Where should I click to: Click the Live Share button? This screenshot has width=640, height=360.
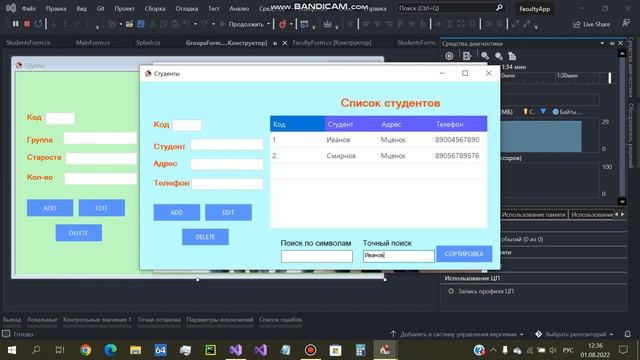click(591, 24)
